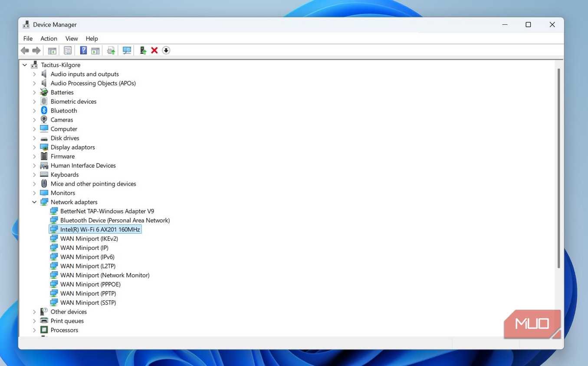
Task: Click the vertical scrollbar thumb
Action: coord(559,168)
